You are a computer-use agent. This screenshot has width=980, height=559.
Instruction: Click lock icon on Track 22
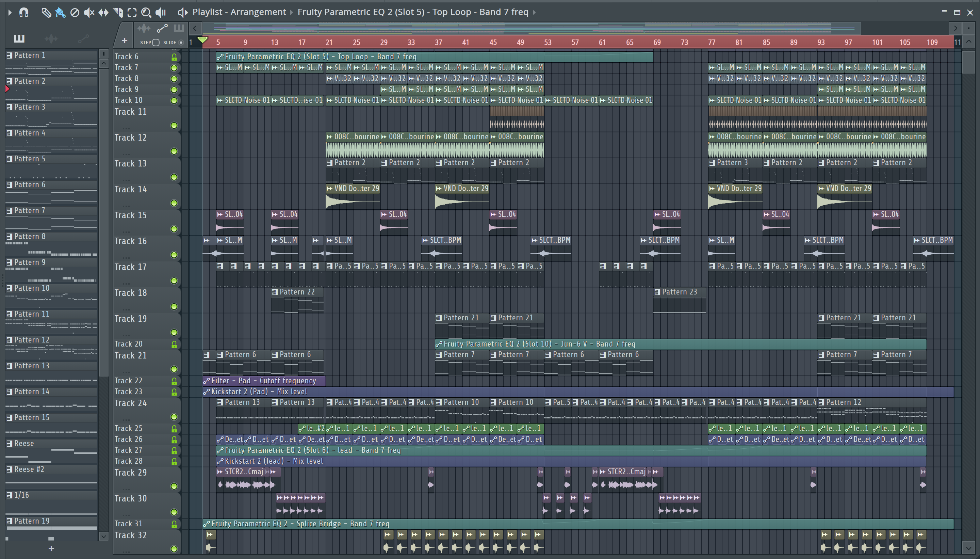(174, 381)
